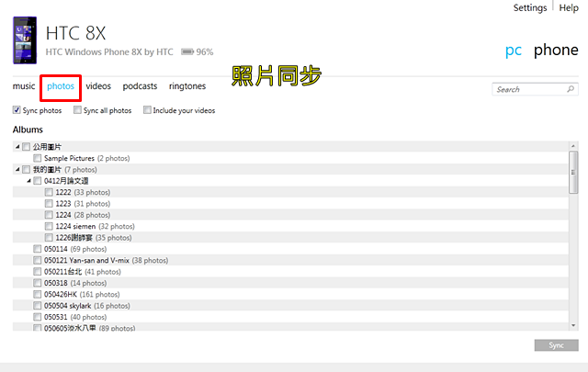Check the Sample Pictures album checkbox
Image resolution: width=588 pixels, height=372 pixels.
[x=37, y=158]
